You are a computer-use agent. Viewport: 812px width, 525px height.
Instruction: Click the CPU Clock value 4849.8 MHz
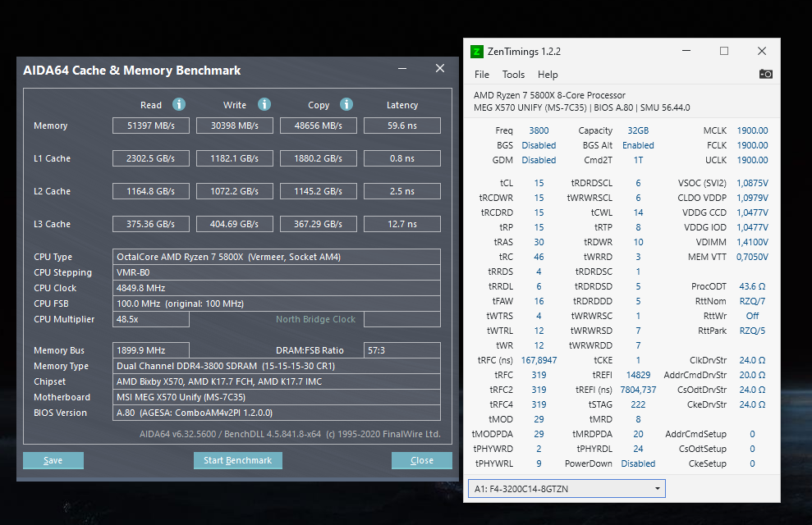tap(277, 288)
